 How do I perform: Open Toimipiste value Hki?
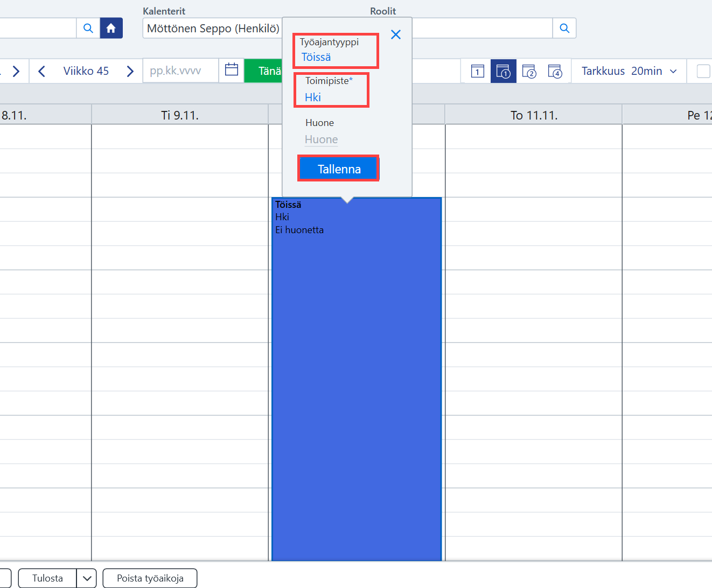(313, 97)
